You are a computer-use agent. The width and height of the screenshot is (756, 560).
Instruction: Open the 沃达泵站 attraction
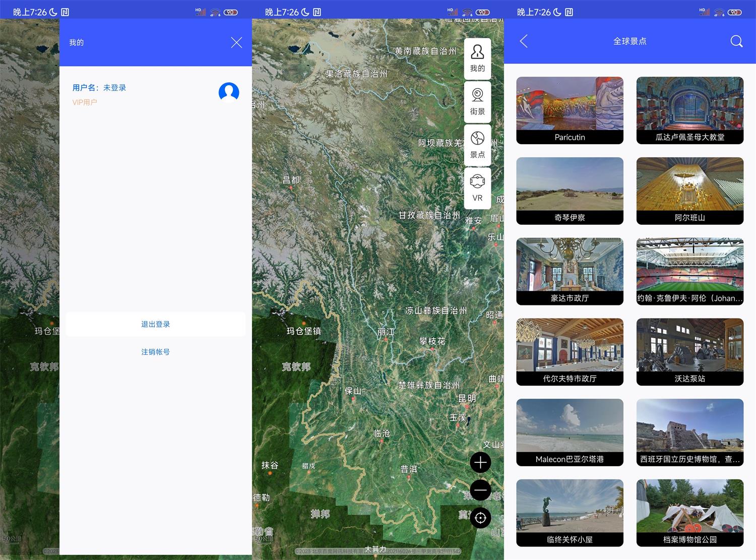(689, 351)
